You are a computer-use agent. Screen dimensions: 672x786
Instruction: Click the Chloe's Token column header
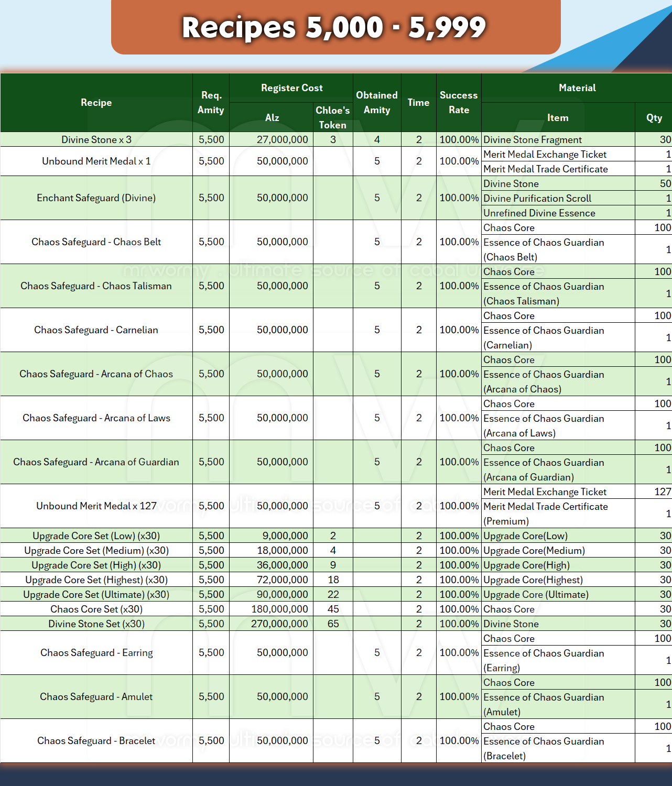point(333,117)
